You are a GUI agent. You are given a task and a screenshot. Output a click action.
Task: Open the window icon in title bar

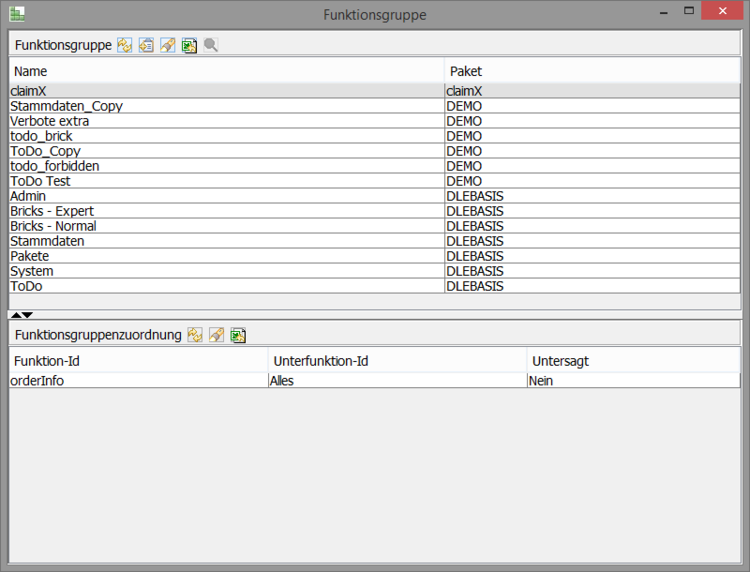pyautogui.click(x=17, y=14)
